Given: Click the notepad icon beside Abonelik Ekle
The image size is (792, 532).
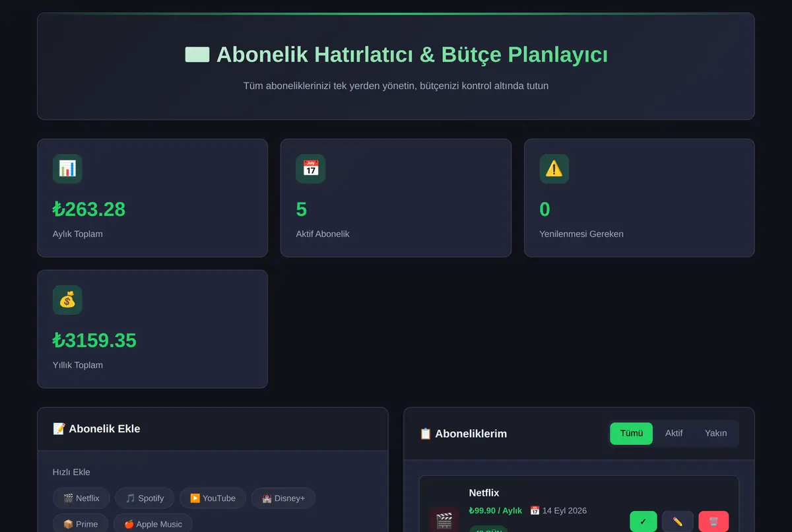Looking at the screenshot, I should tap(59, 429).
